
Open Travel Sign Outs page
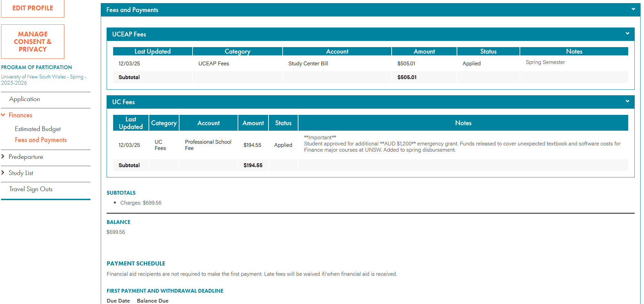[x=31, y=189]
